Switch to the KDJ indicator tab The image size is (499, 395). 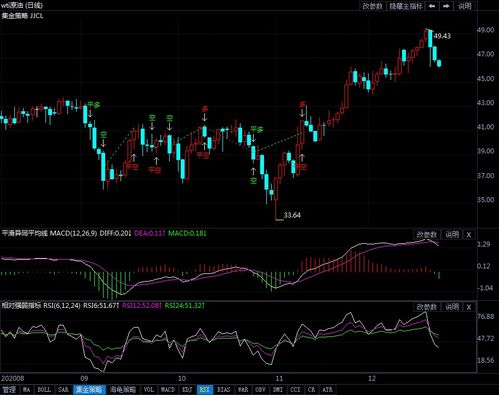187,390
